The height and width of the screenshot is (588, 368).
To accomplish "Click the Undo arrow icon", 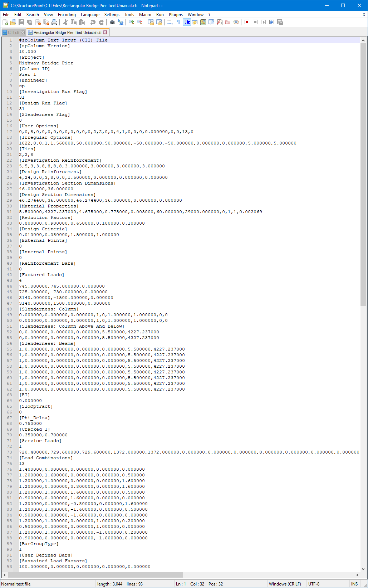I will [93, 22].
